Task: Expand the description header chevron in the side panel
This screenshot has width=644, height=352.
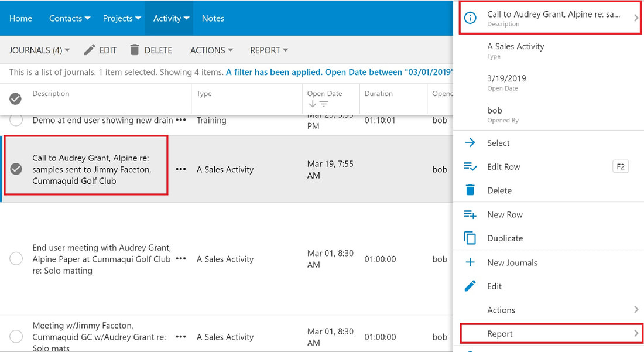Action: (636, 18)
